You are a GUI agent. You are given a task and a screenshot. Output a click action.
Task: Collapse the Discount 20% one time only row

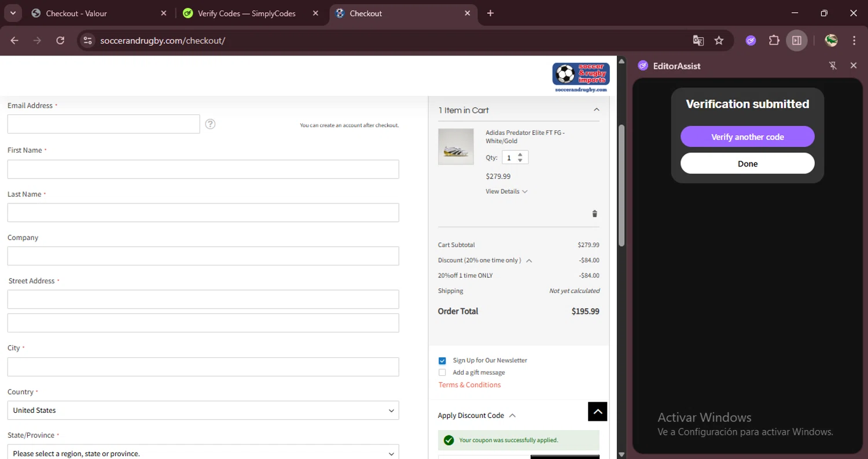[x=529, y=261]
